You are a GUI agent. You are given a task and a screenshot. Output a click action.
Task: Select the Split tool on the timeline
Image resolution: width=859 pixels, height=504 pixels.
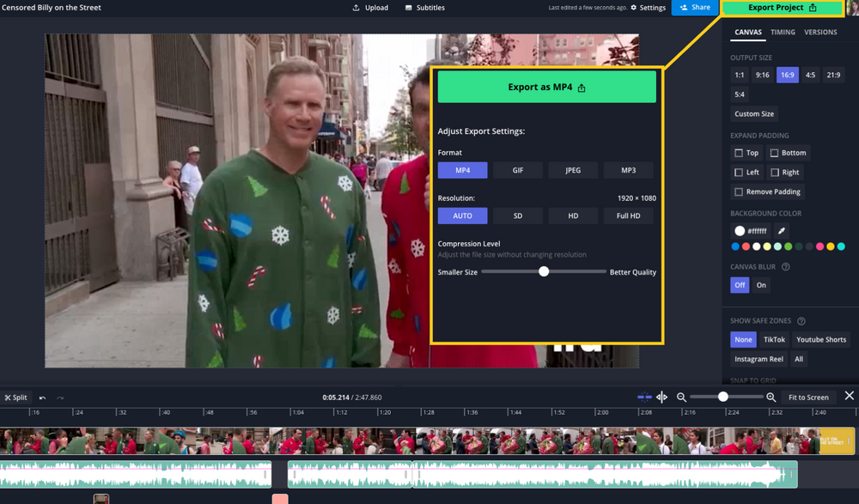click(x=15, y=397)
